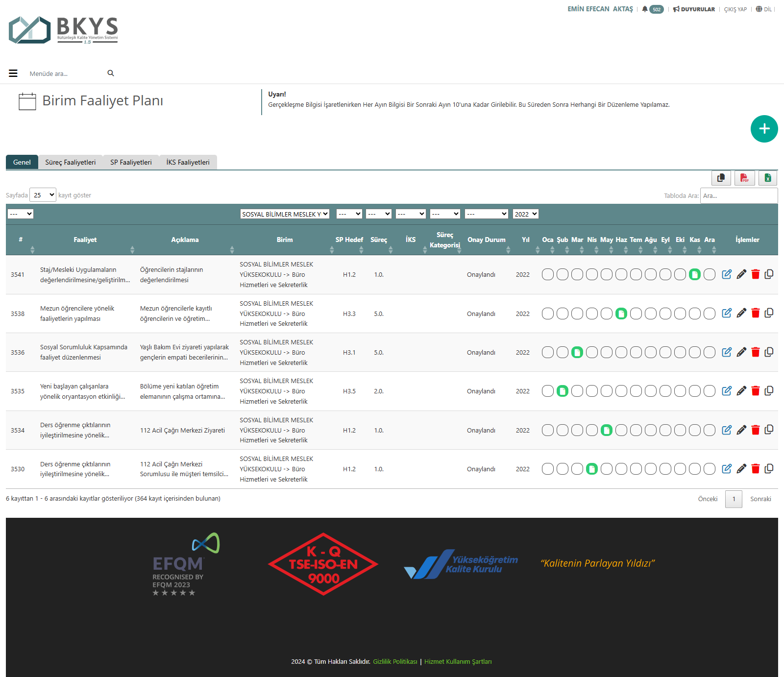
Task: Export table to Excel
Action: pyautogui.click(x=767, y=178)
